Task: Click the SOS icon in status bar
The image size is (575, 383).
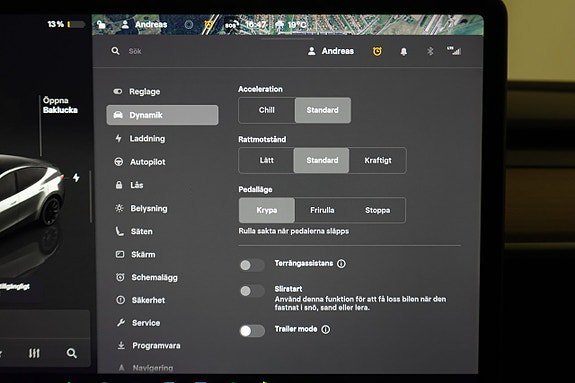Action: click(231, 25)
